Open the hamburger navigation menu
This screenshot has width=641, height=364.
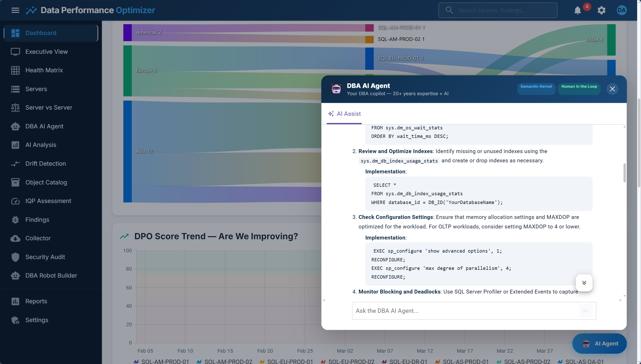point(15,10)
